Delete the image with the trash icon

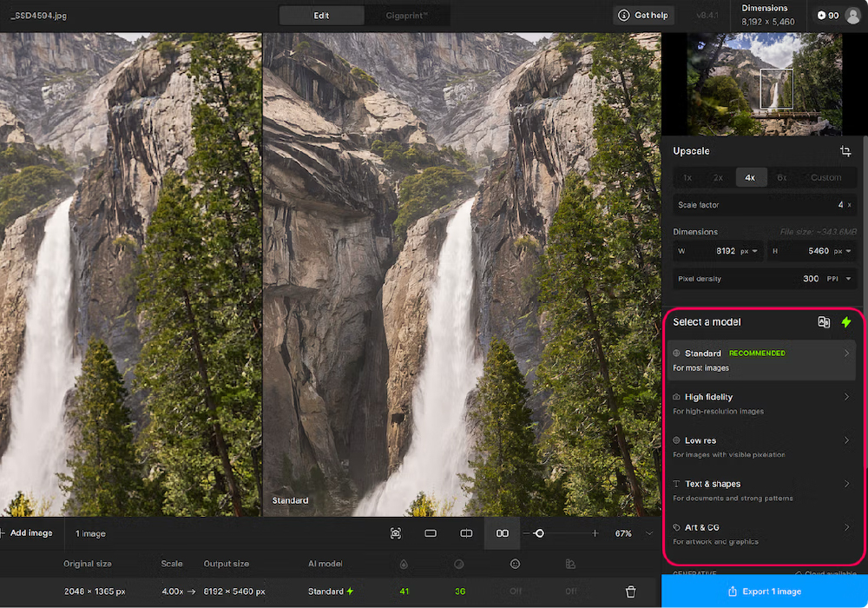pyautogui.click(x=630, y=591)
